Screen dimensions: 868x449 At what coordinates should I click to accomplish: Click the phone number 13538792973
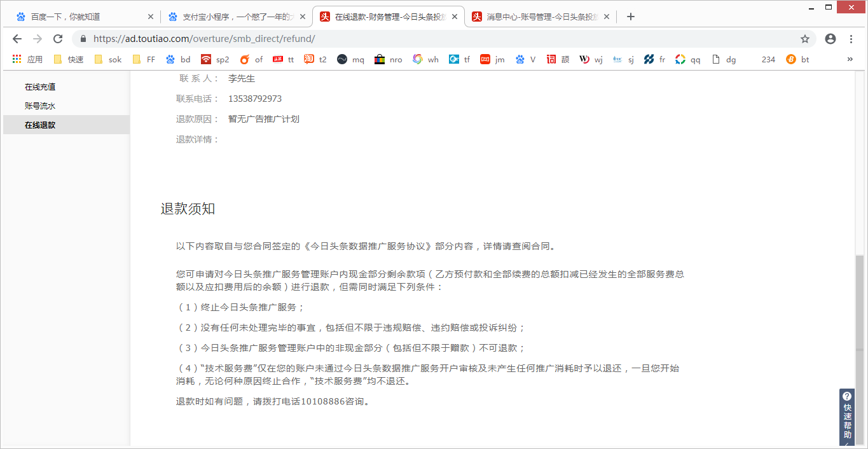point(255,99)
